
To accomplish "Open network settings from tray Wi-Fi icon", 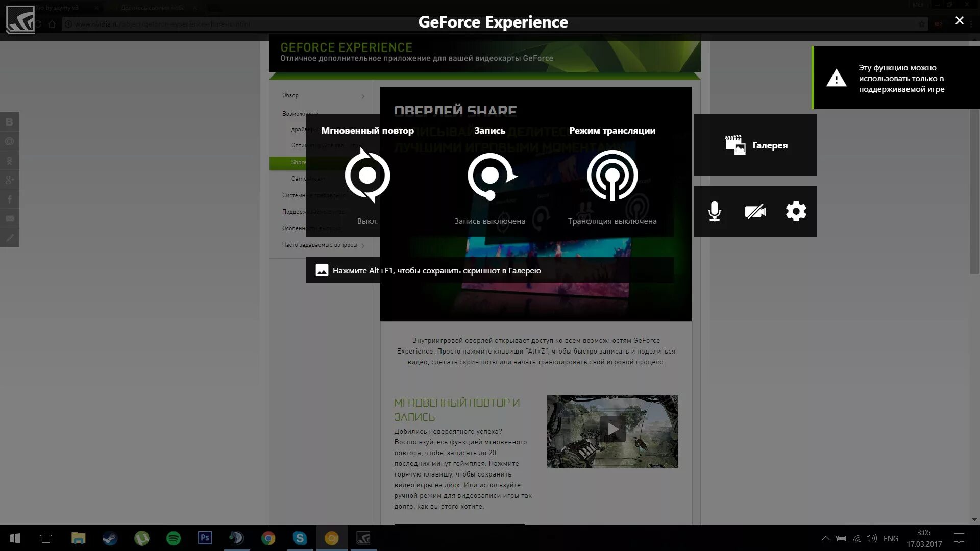I will pos(857,538).
